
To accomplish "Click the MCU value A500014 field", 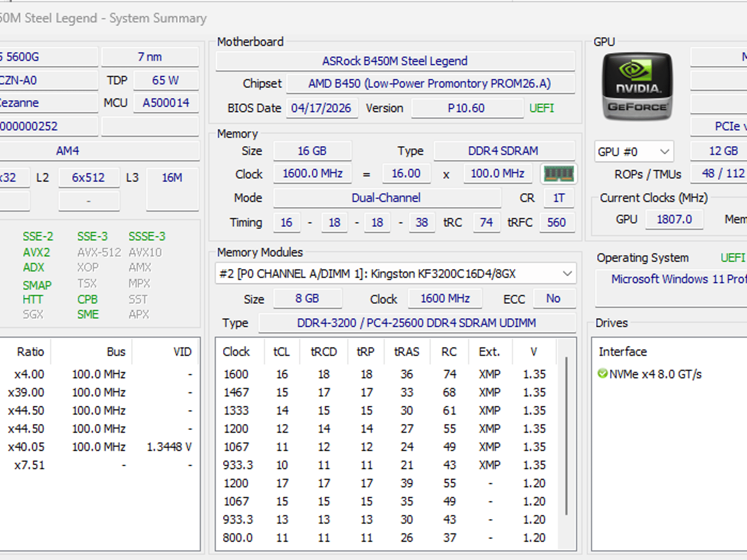I will pyautogui.click(x=166, y=103).
